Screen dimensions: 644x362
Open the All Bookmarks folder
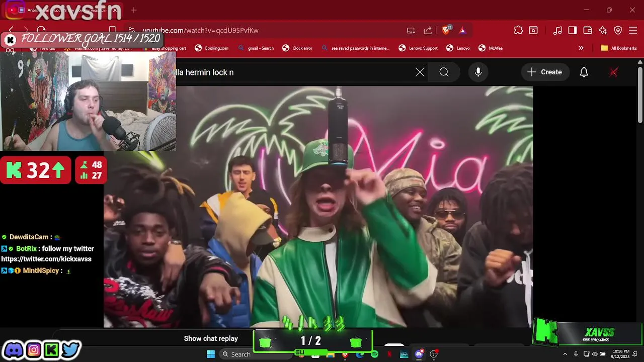619,48
